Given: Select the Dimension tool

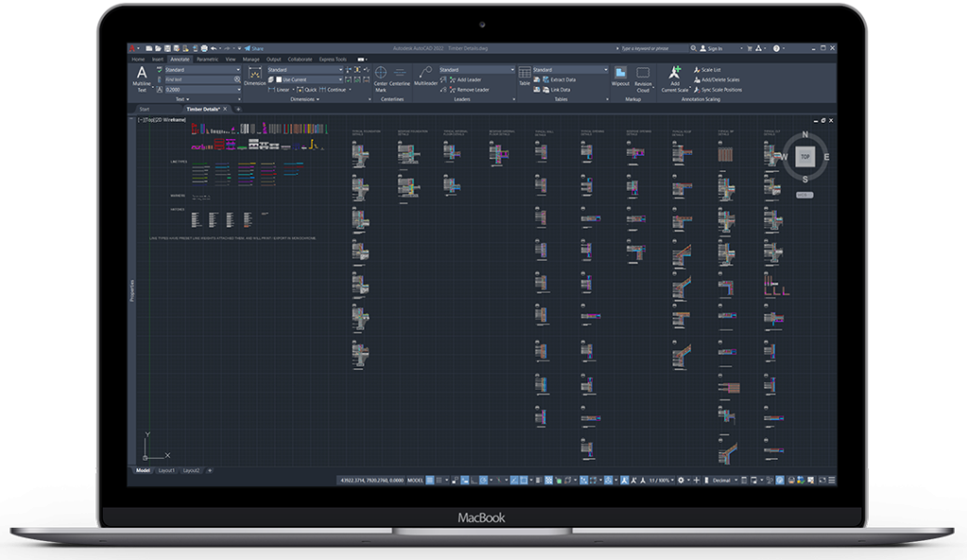Looking at the screenshot, I should [x=254, y=77].
